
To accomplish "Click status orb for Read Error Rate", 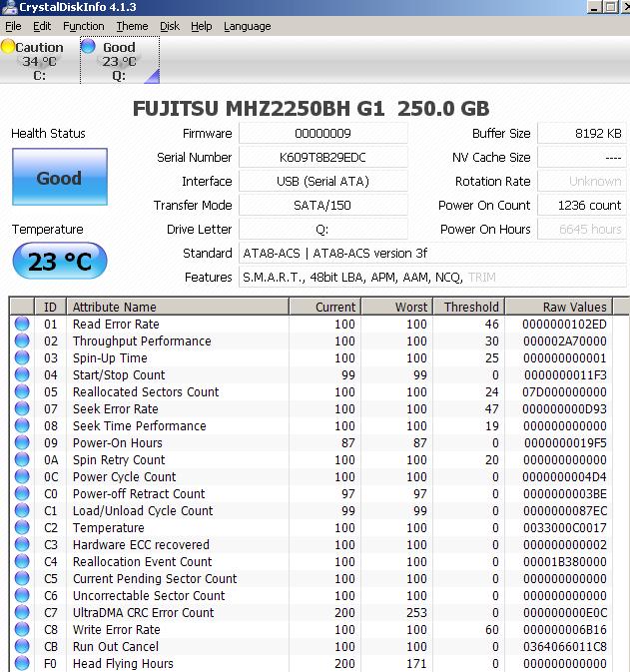I will pos(22,324).
